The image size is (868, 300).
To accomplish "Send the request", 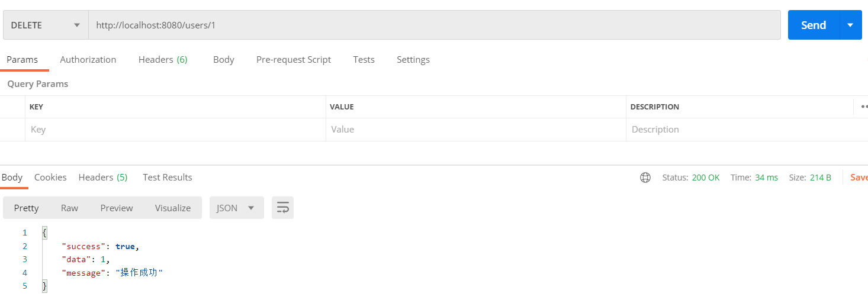I will click(814, 25).
